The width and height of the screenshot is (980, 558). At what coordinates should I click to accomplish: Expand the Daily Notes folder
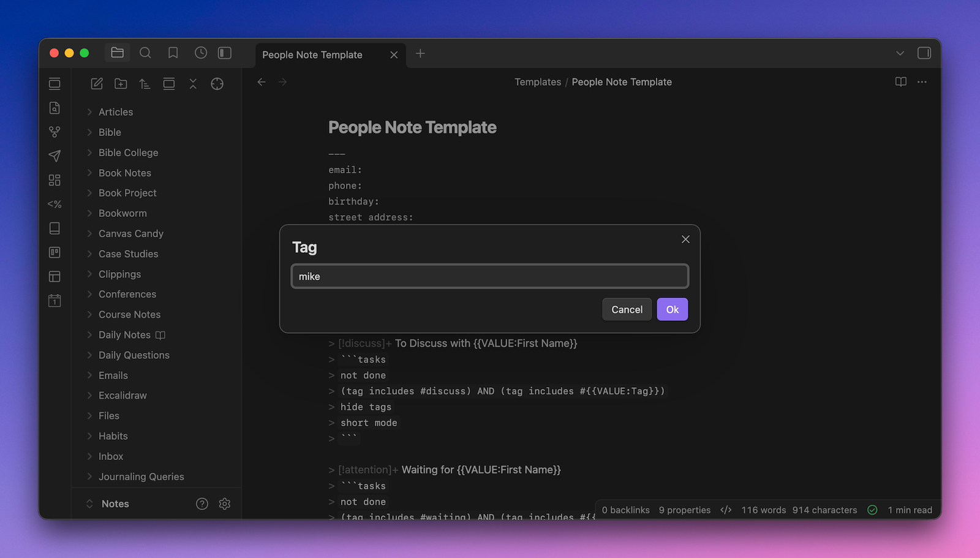pyautogui.click(x=124, y=334)
